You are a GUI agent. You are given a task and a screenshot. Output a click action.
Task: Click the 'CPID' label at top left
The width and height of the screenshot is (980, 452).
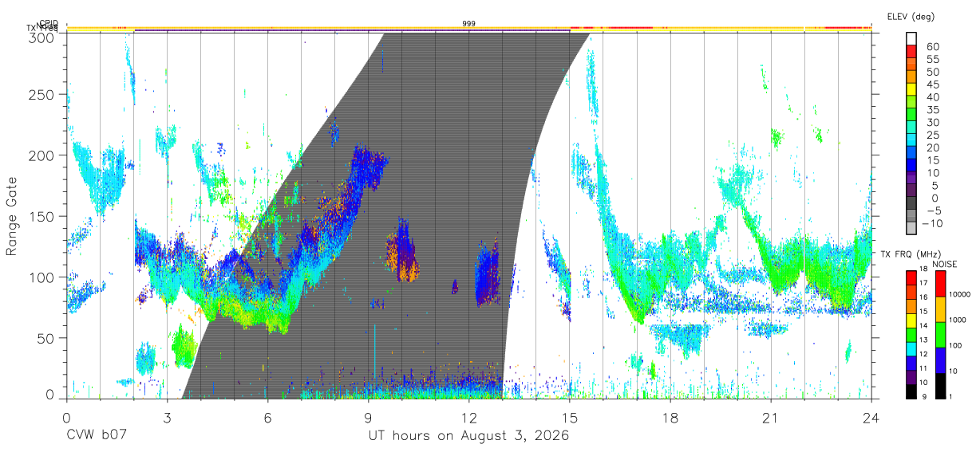[x=49, y=23]
